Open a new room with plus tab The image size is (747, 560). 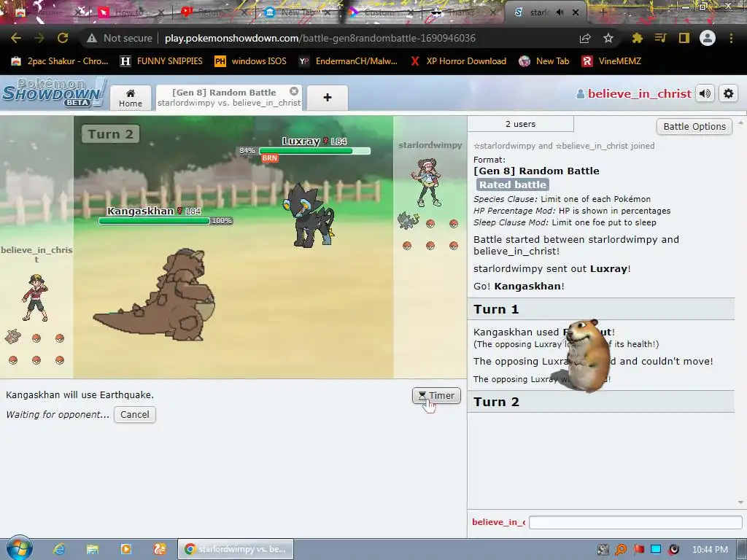click(328, 98)
